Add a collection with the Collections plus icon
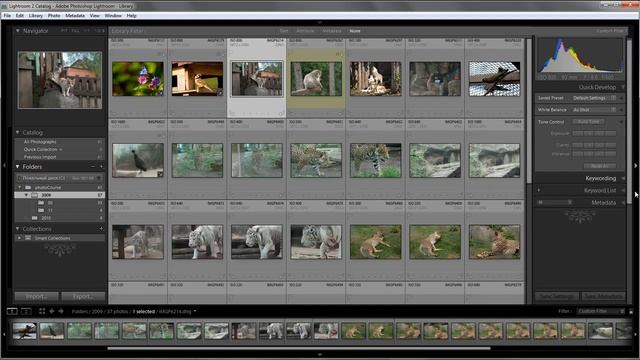640x360 pixels. (101, 229)
